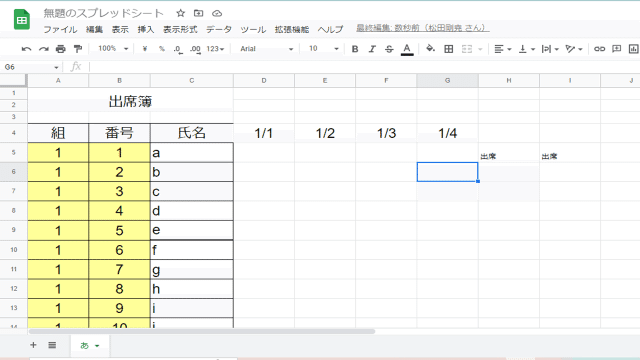Open the last edit history link
The image size is (640, 360).
coord(423,28)
